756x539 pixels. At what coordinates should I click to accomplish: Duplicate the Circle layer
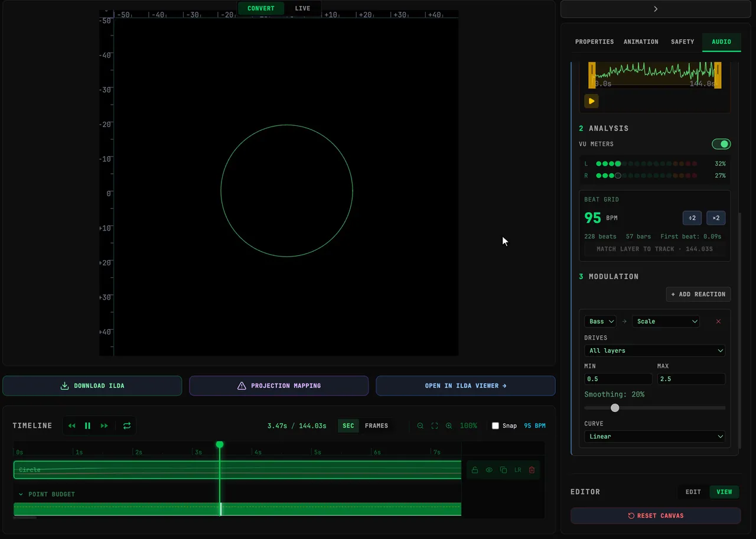click(x=503, y=470)
